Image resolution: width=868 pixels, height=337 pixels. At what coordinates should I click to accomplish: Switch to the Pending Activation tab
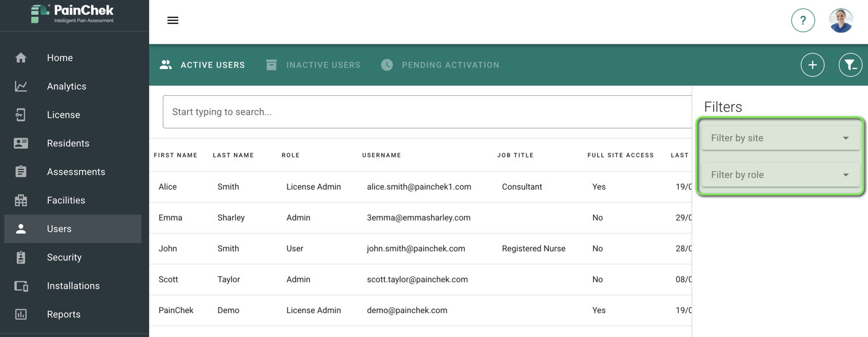point(440,65)
